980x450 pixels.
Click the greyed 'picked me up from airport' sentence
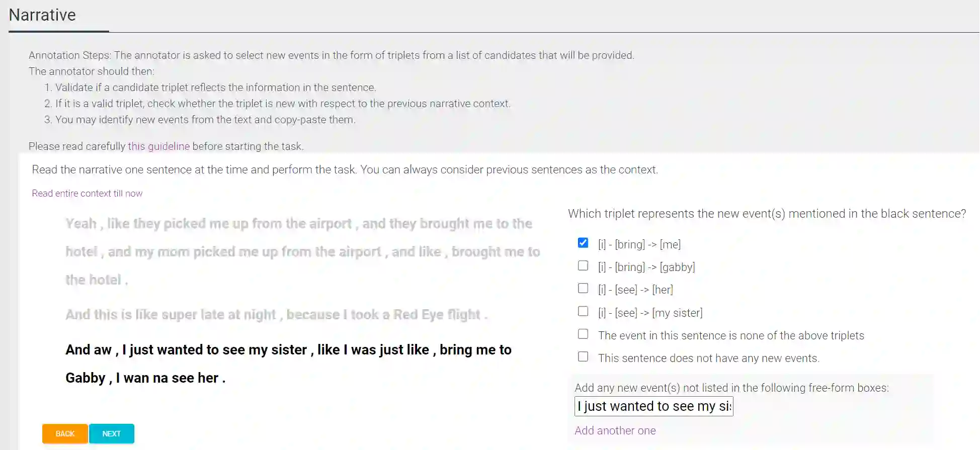tap(302, 251)
